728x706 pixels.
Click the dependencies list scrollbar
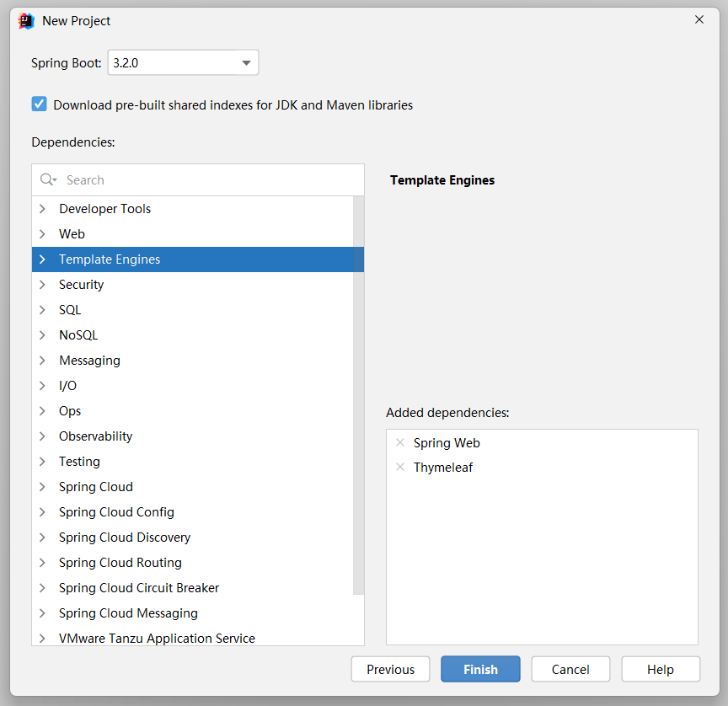(359, 396)
